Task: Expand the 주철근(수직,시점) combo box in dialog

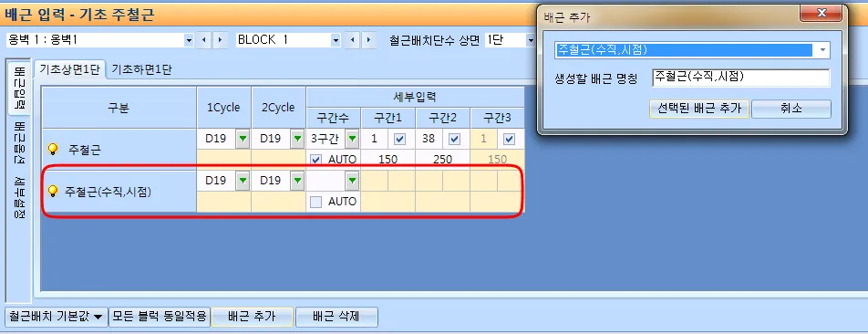Action: click(x=822, y=50)
